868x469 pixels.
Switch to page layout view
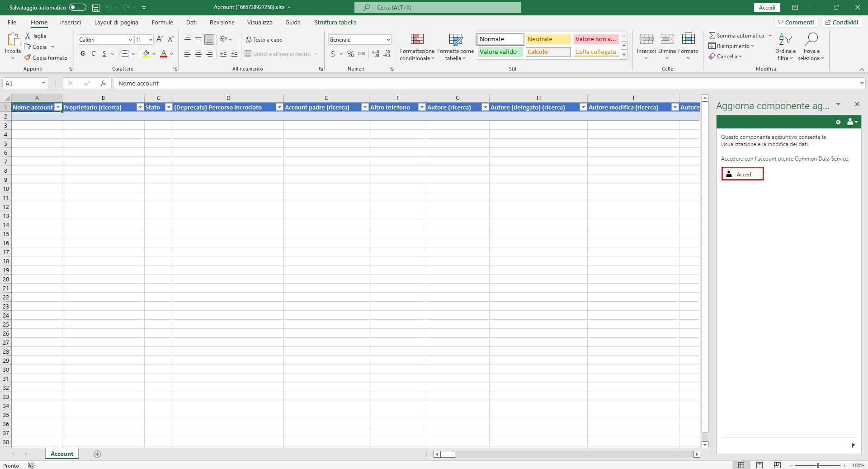(x=759, y=465)
